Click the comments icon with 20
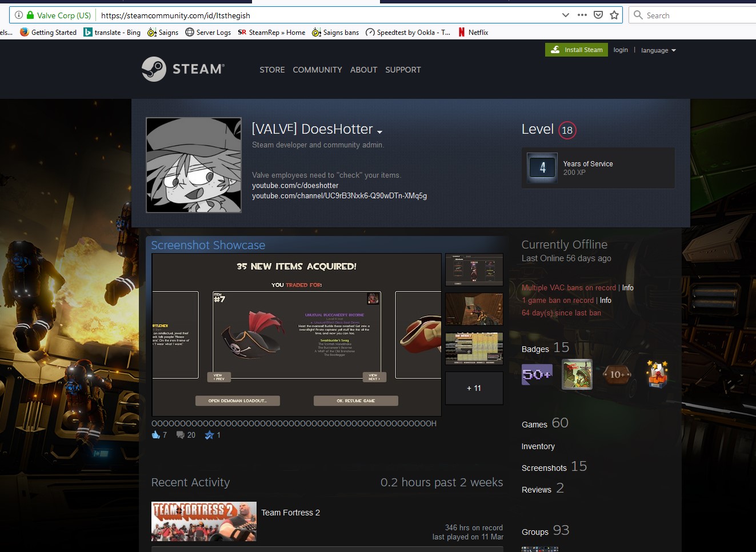Image resolution: width=756 pixels, height=552 pixels. tap(181, 435)
